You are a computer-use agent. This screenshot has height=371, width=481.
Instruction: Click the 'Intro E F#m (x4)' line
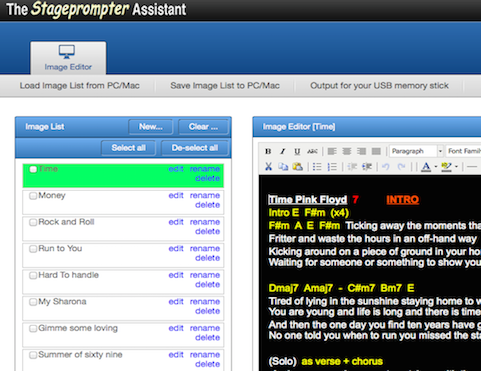coord(309,213)
